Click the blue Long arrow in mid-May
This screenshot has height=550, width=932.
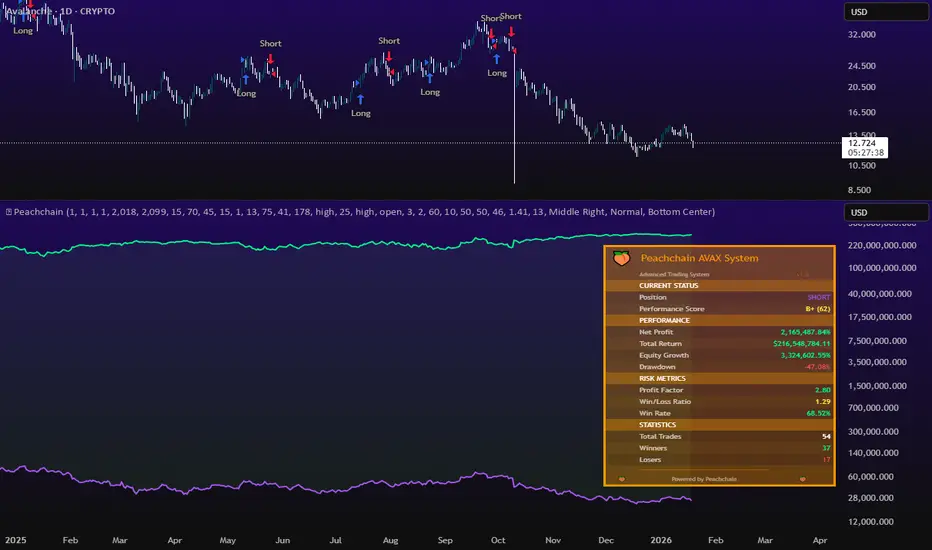point(245,79)
